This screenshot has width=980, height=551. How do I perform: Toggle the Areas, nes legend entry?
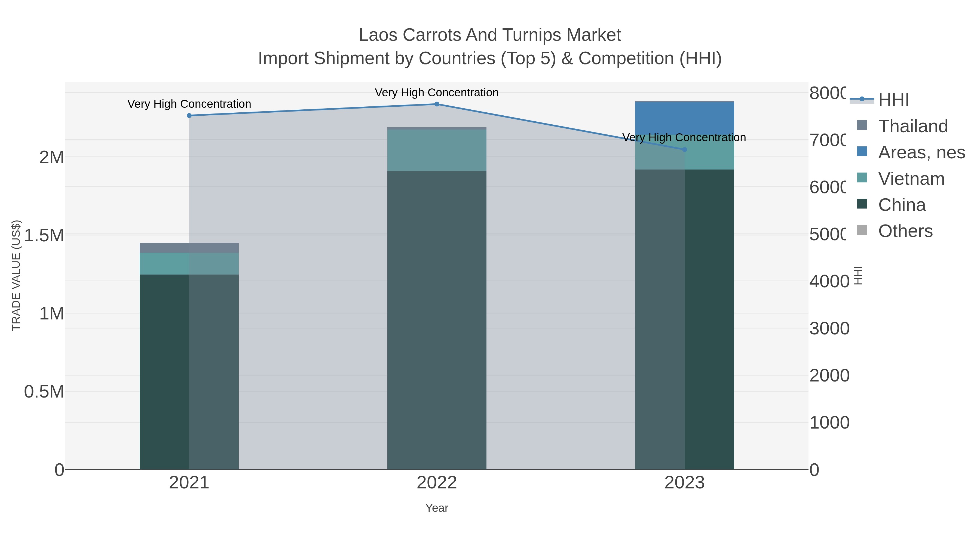point(911,152)
